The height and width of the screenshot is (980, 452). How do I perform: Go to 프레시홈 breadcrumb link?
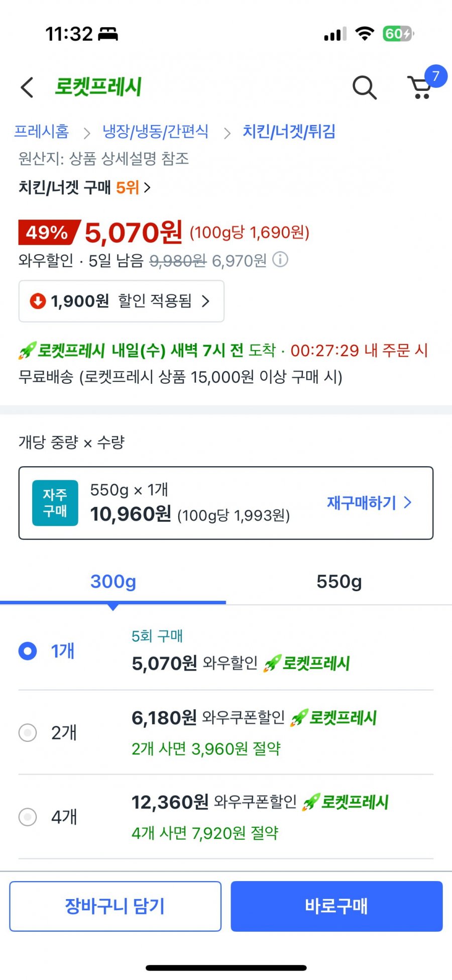tap(41, 132)
